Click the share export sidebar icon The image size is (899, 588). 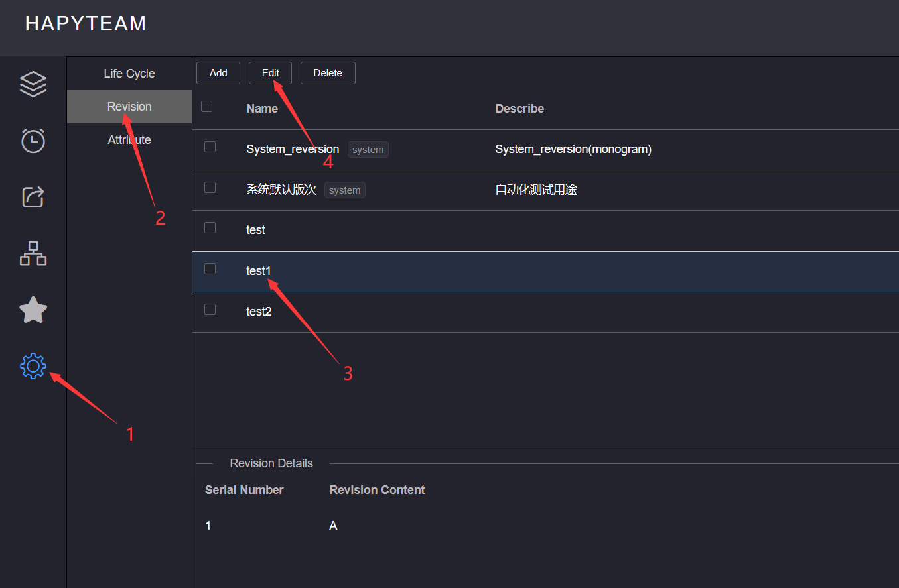coord(33,197)
